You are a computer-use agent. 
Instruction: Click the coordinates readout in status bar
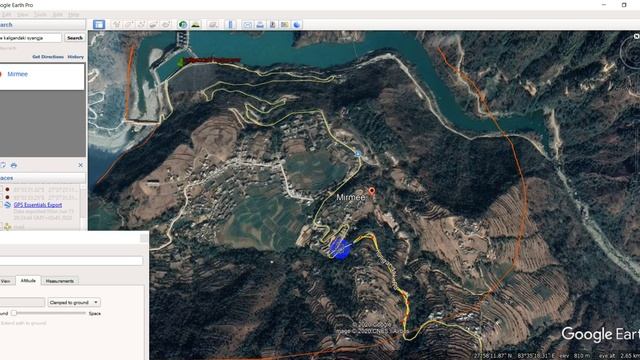tap(514, 356)
